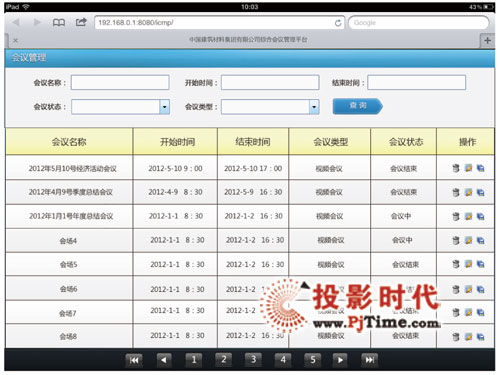Screen dimensions: 500x375
Task: Tap the Safari share icon
Action: 81,22
